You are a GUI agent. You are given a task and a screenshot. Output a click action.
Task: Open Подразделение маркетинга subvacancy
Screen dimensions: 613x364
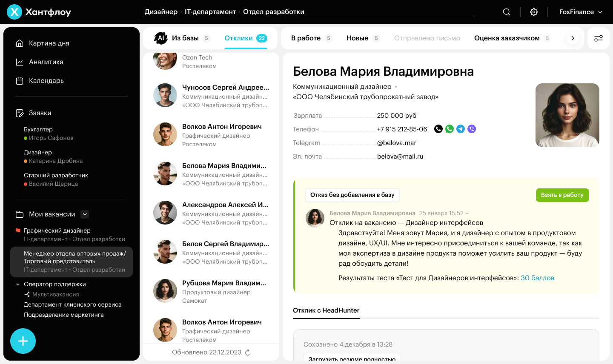click(x=64, y=315)
